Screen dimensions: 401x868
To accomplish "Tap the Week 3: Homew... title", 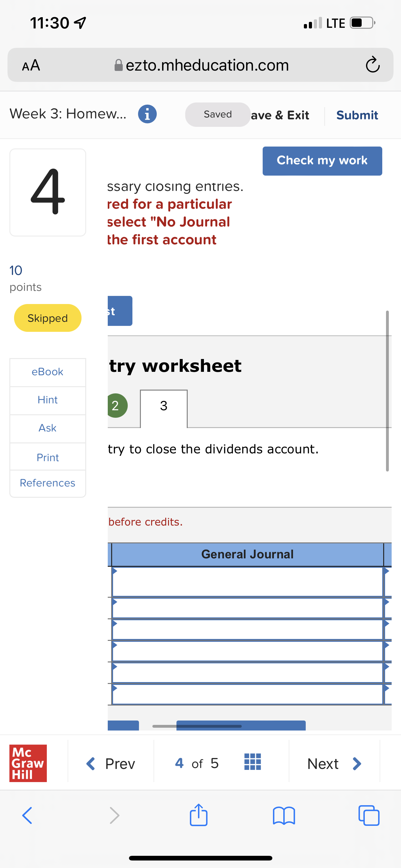I will pyautogui.click(x=68, y=114).
